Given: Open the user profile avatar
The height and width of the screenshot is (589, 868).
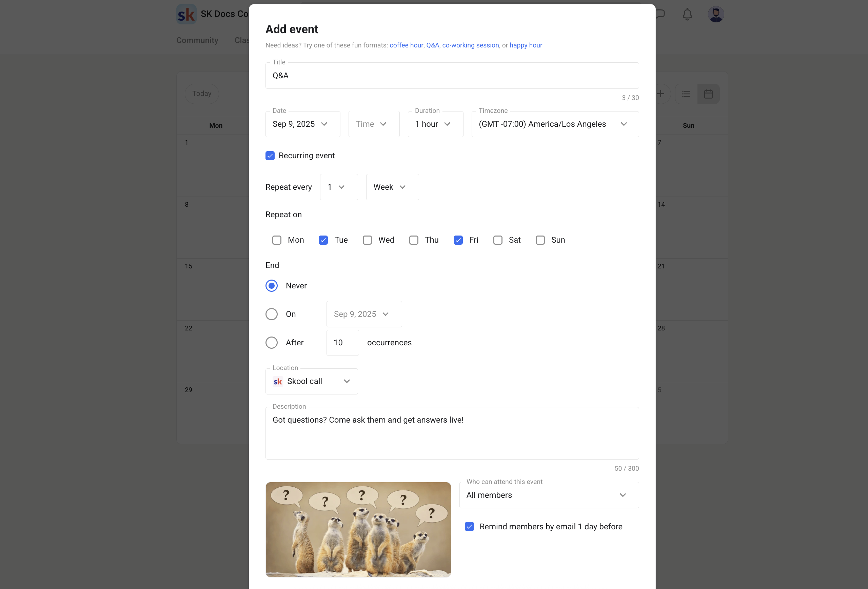Looking at the screenshot, I should tap(716, 14).
